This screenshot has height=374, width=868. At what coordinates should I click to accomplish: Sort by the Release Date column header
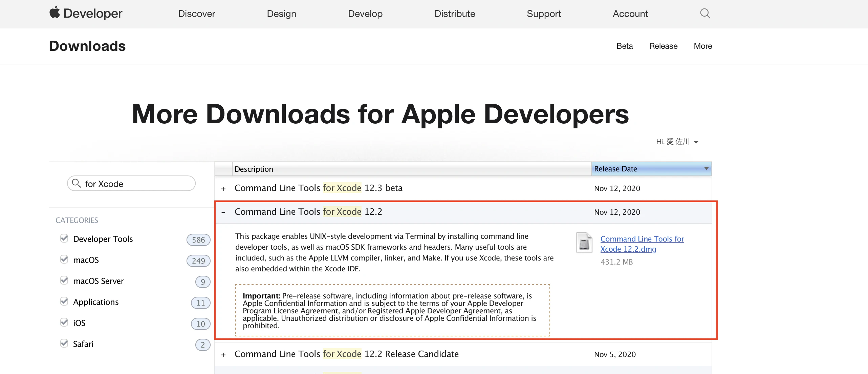pos(651,169)
